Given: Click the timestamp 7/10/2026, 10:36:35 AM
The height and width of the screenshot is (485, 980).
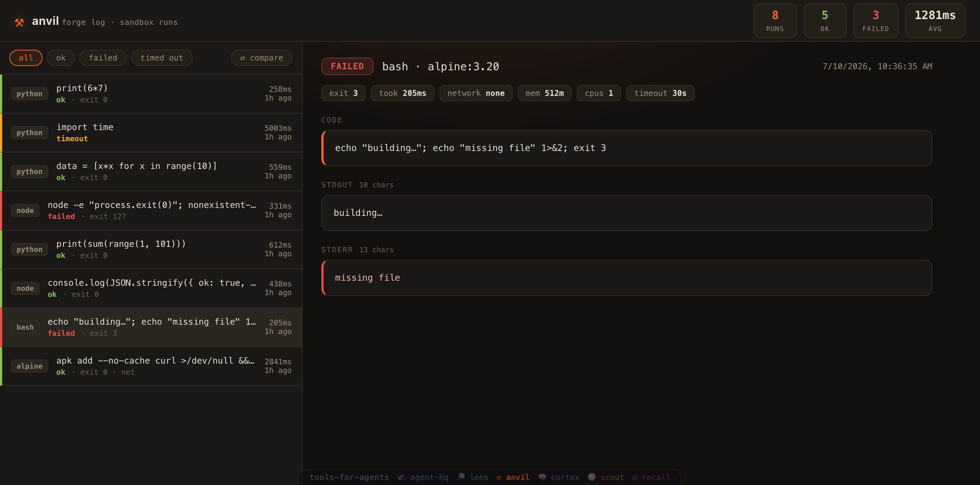Looking at the screenshot, I should (877, 66).
